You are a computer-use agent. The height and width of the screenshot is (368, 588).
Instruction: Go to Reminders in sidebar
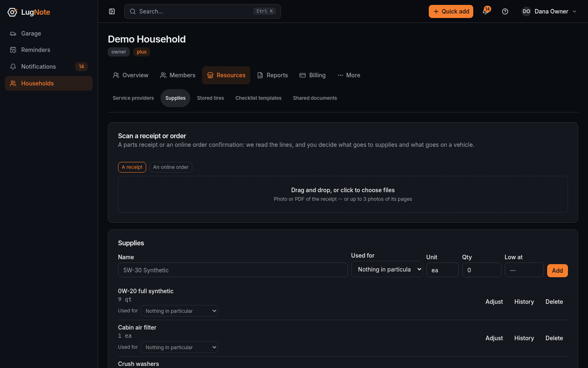coord(49,50)
